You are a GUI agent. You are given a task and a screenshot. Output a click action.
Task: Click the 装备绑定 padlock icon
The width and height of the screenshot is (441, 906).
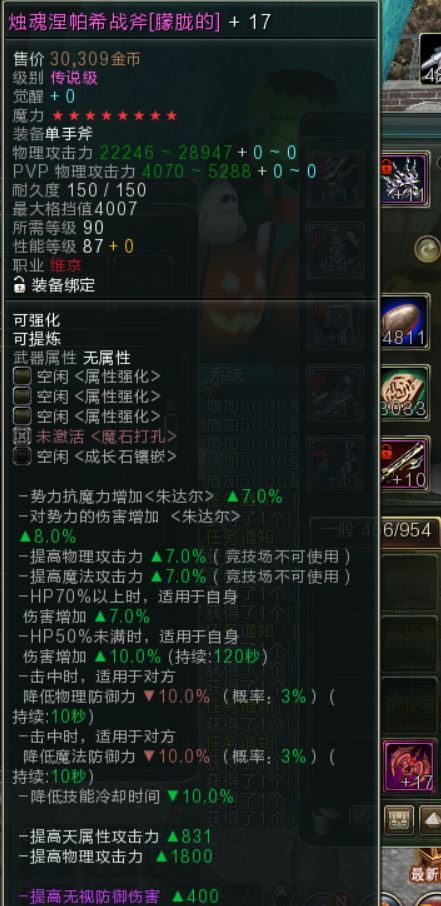(x=20, y=285)
